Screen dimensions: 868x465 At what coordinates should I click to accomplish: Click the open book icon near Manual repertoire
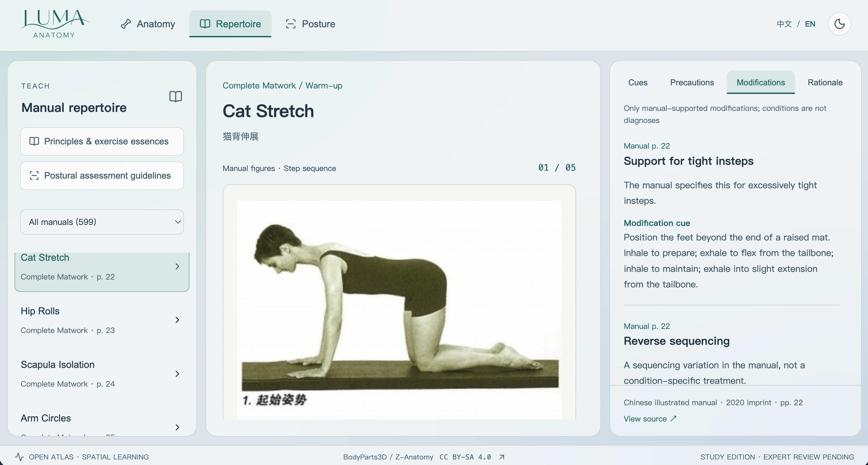176,96
